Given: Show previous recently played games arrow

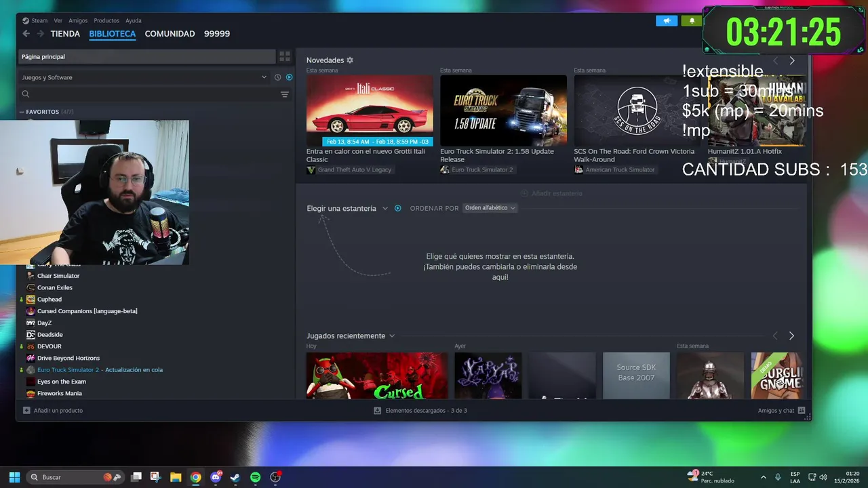Looking at the screenshot, I should 776,335.
